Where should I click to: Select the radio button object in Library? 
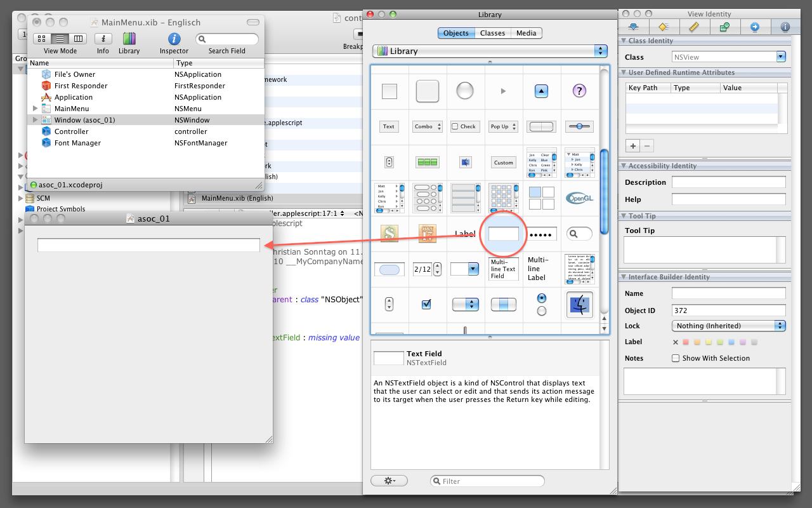541,304
